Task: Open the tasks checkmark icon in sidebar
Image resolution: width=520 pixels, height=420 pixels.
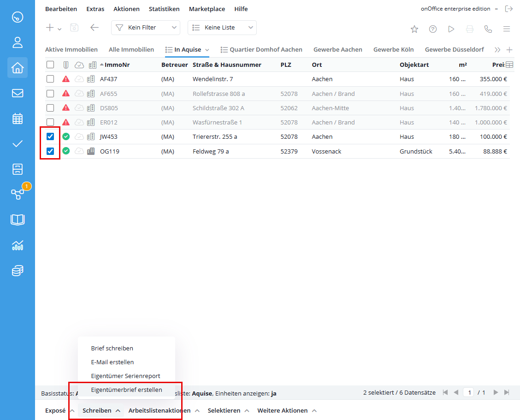Action: click(17, 144)
